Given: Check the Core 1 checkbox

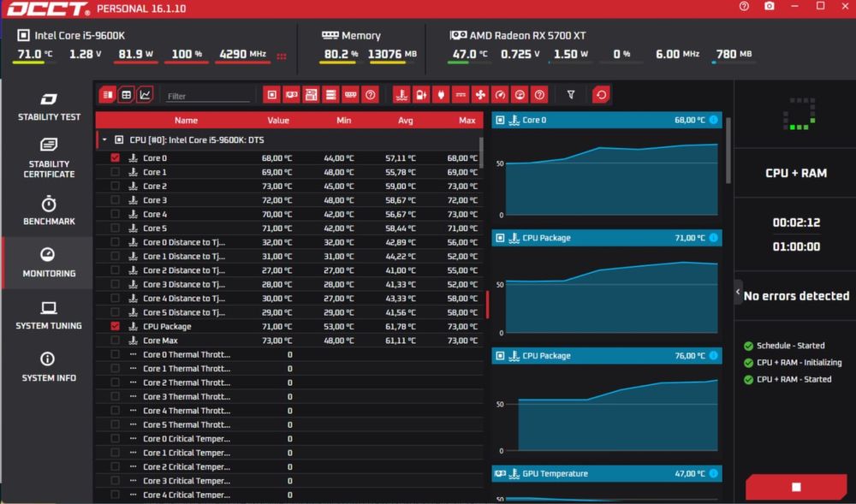Looking at the screenshot, I should 115,172.
